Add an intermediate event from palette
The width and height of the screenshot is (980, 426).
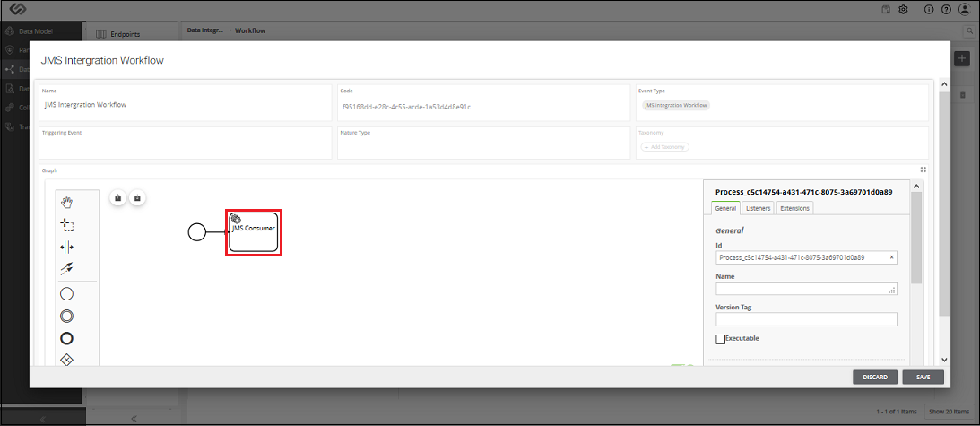67,317
